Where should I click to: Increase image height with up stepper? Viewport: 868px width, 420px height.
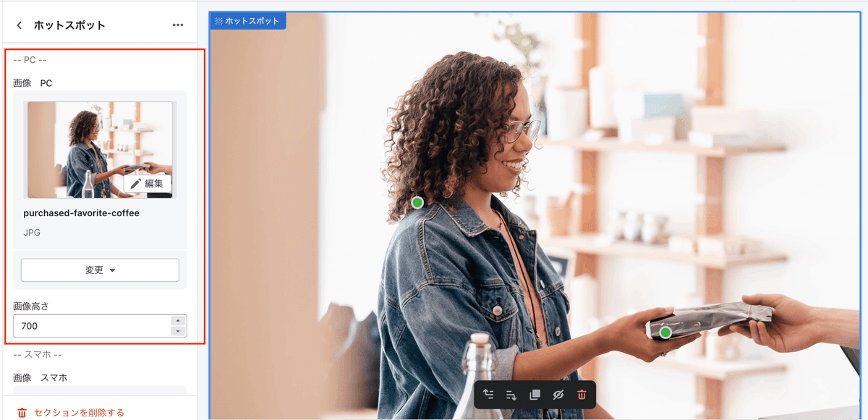click(178, 320)
